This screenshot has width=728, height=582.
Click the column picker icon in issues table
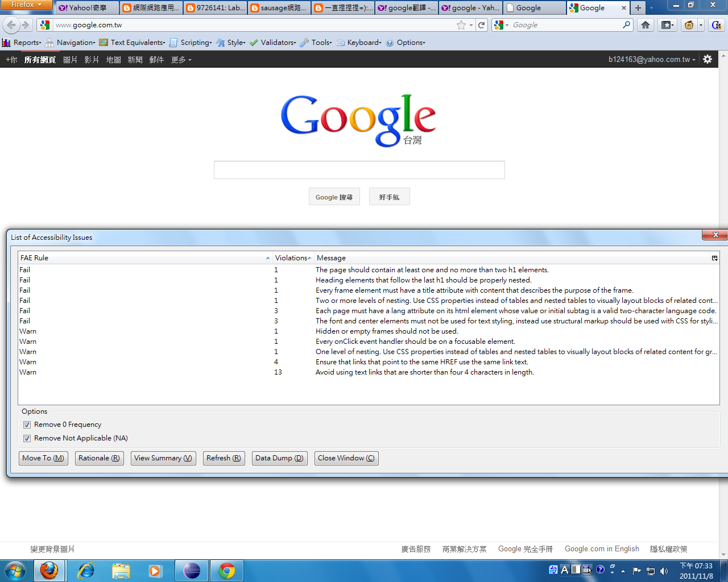click(715, 258)
